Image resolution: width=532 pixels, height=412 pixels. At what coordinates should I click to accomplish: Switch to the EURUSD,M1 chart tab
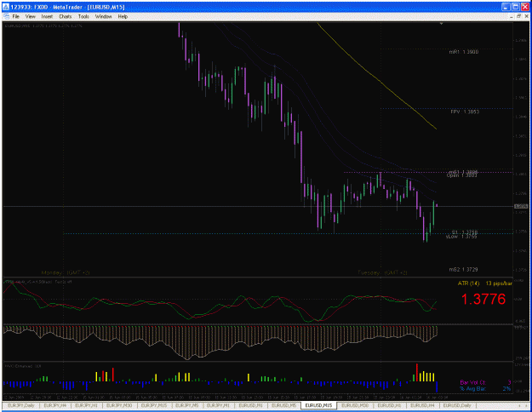click(x=250, y=405)
